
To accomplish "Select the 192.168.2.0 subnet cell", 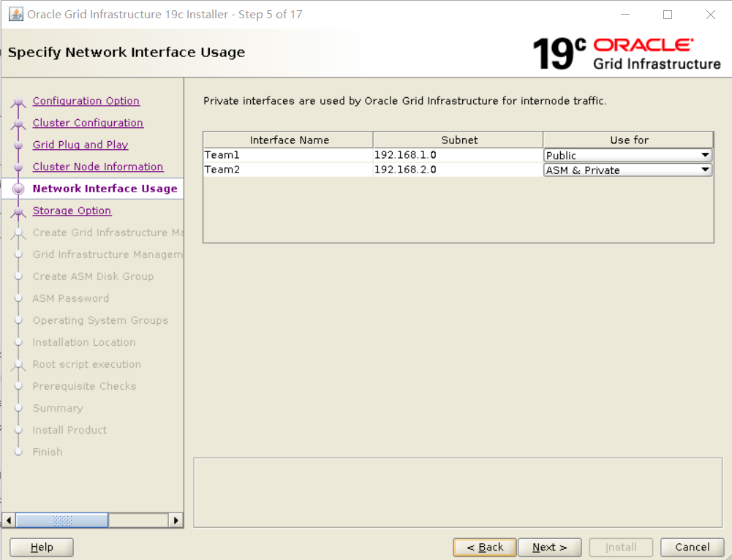I will tap(458, 170).
